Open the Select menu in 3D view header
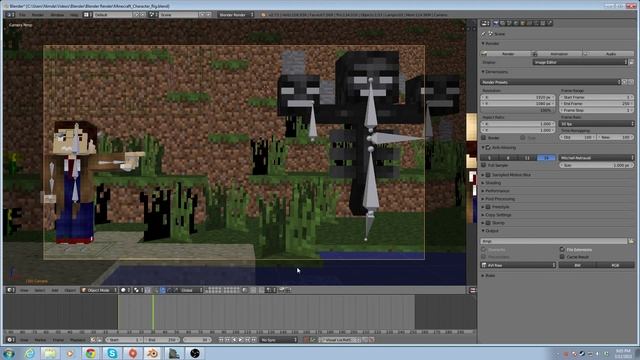Viewport: 640px width, 360px height. (40, 290)
